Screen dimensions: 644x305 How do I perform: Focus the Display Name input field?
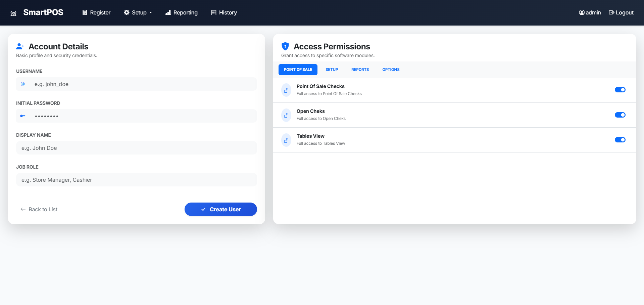pyautogui.click(x=136, y=148)
